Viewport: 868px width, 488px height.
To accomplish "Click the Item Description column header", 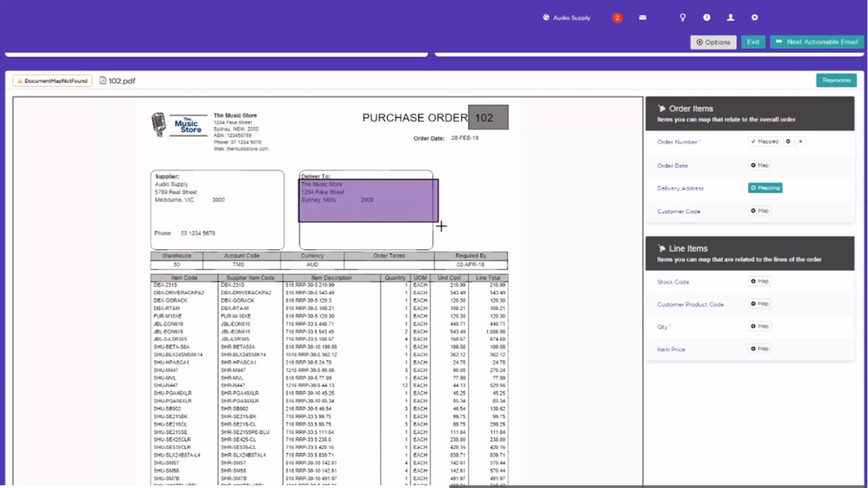I will [x=332, y=278].
